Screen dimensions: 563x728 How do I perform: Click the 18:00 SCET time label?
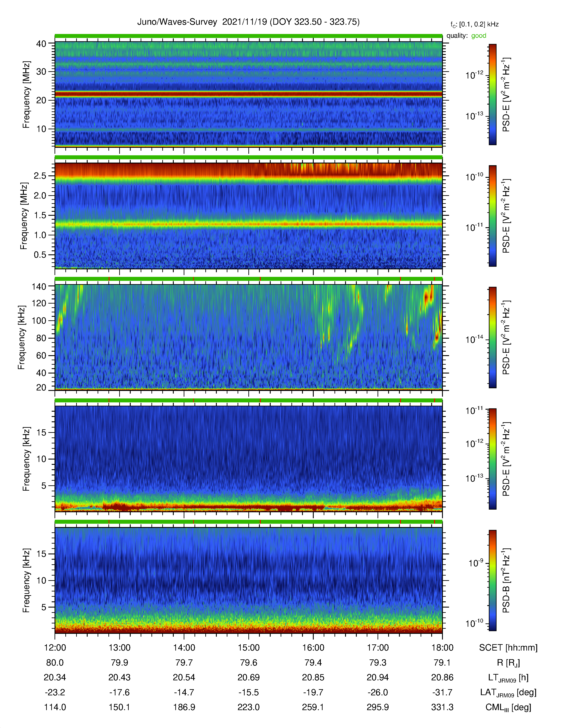442,648
